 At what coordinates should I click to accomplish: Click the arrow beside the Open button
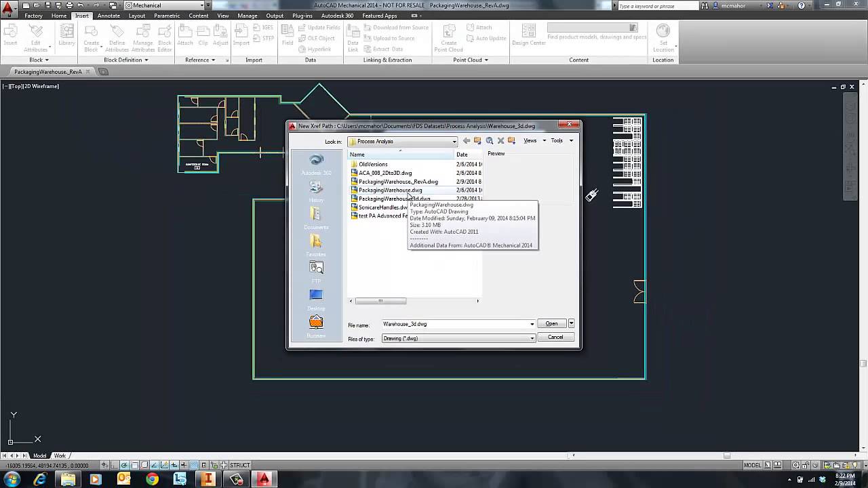pyautogui.click(x=572, y=323)
